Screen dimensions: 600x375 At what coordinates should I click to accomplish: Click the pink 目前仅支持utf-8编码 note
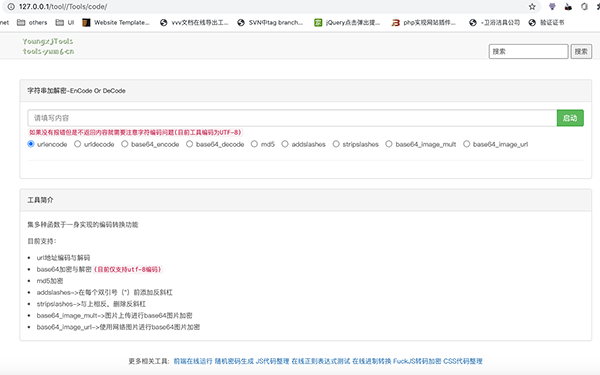click(128, 269)
